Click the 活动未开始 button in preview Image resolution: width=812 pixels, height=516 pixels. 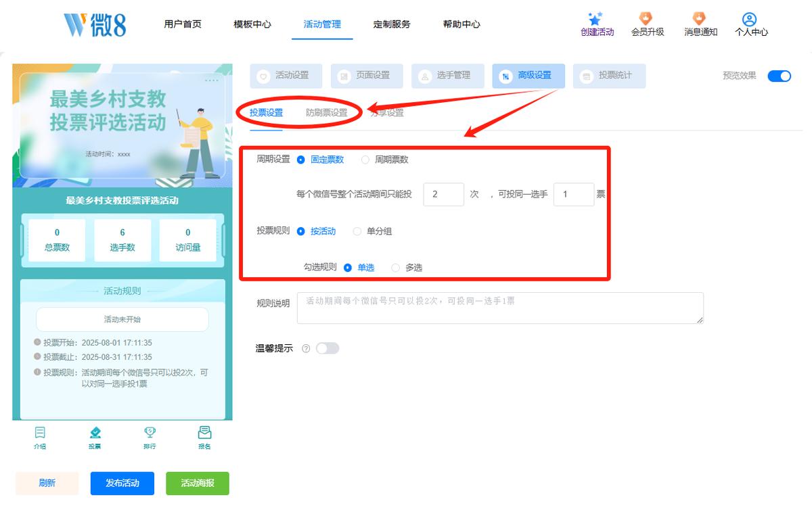point(122,319)
